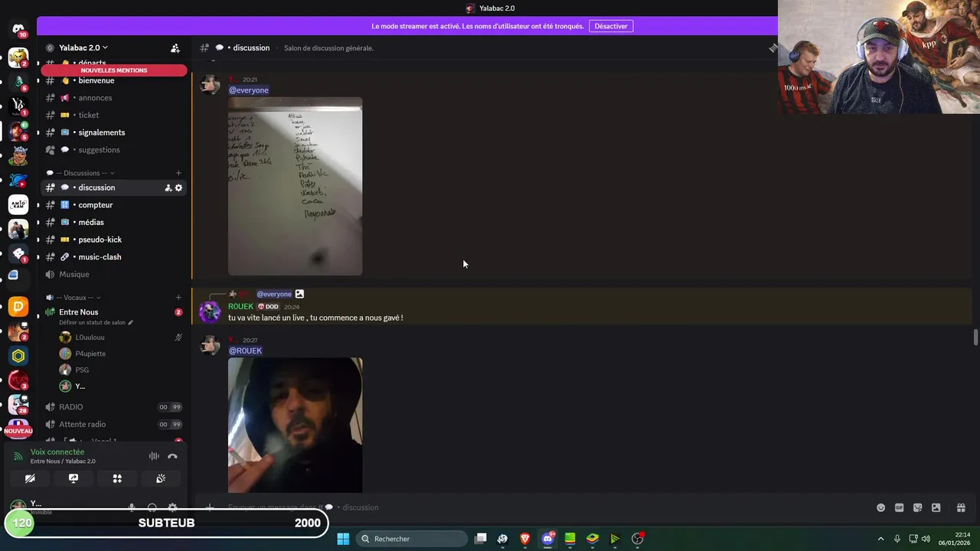The width and height of the screenshot is (980, 551).
Task: Open the emoji picker in message bar
Action: [880, 507]
